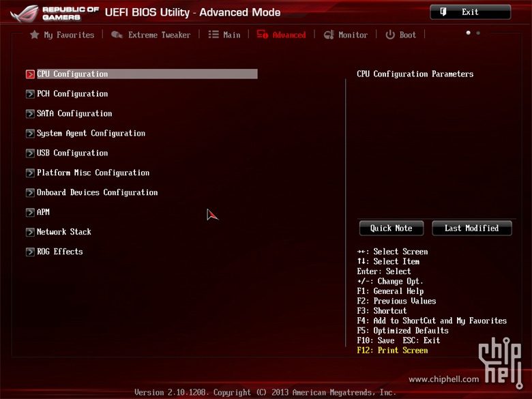Open Onboard Devices Configuration entry
532x399 pixels.
97,192
